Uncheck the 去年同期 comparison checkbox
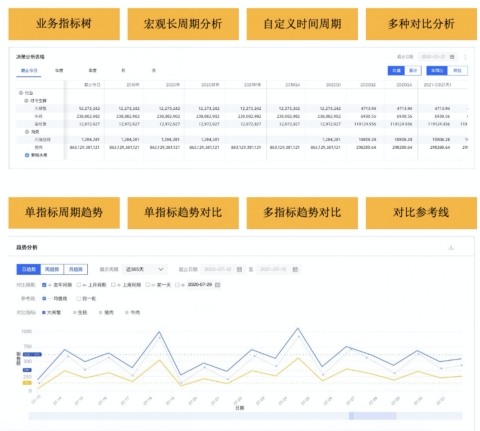This screenshot has height=431, width=480. coord(44,285)
